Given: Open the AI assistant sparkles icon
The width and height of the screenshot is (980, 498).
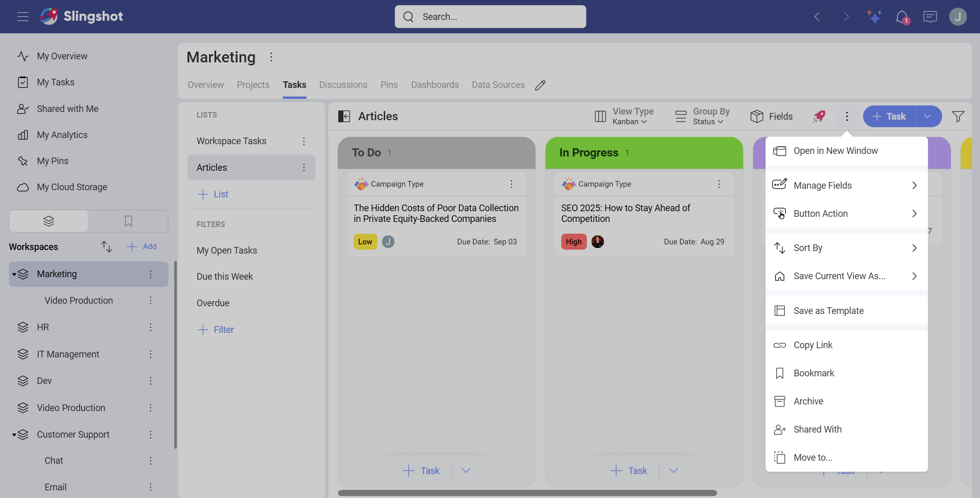Looking at the screenshot, I should [874, 16].
